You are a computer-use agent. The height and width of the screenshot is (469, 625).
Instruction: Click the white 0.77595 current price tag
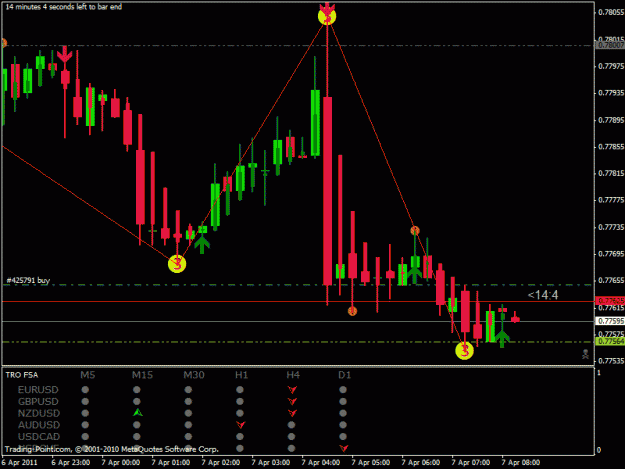[x=610, y=321]
